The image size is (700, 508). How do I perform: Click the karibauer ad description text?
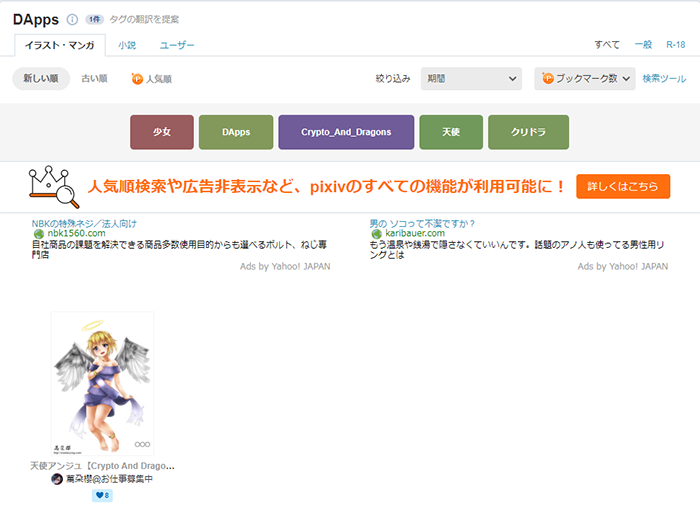click(517, 250)
